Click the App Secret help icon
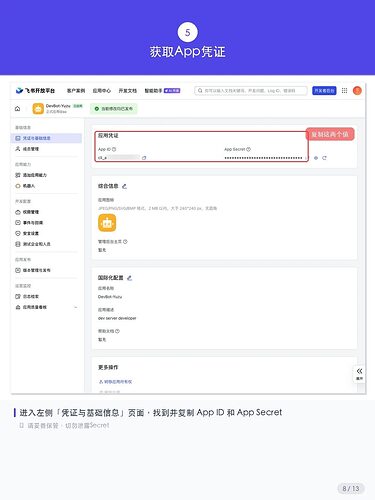Screen dimensions: 375x500 point(249,149)
